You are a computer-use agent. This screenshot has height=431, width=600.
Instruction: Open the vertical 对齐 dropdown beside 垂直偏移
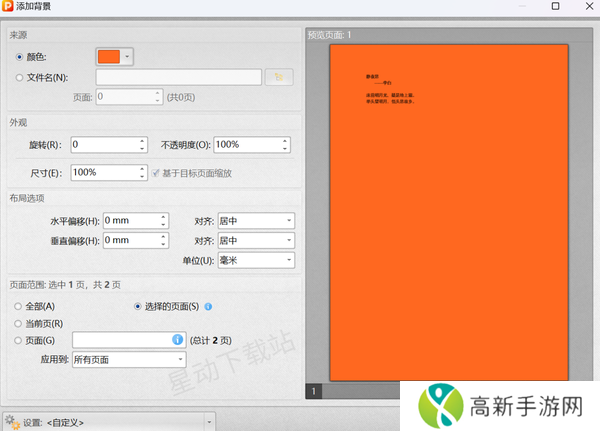point(256,240)
